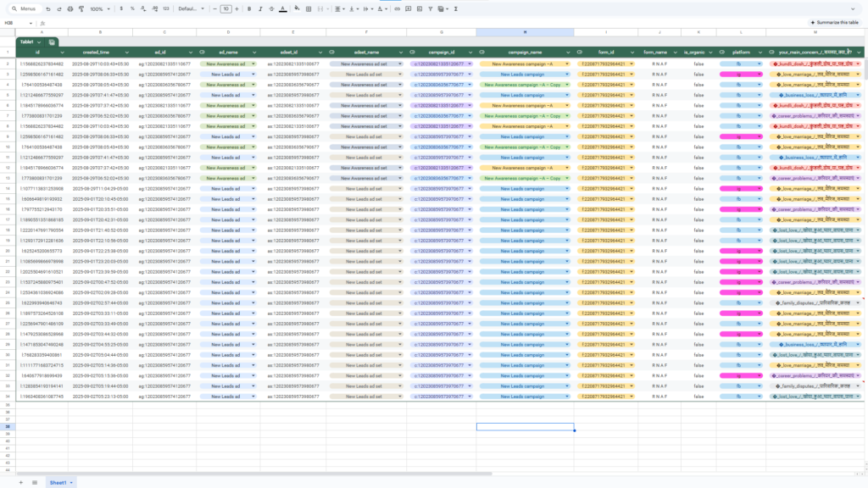
Task: Format the cell as currency
Action: (122, 8)
